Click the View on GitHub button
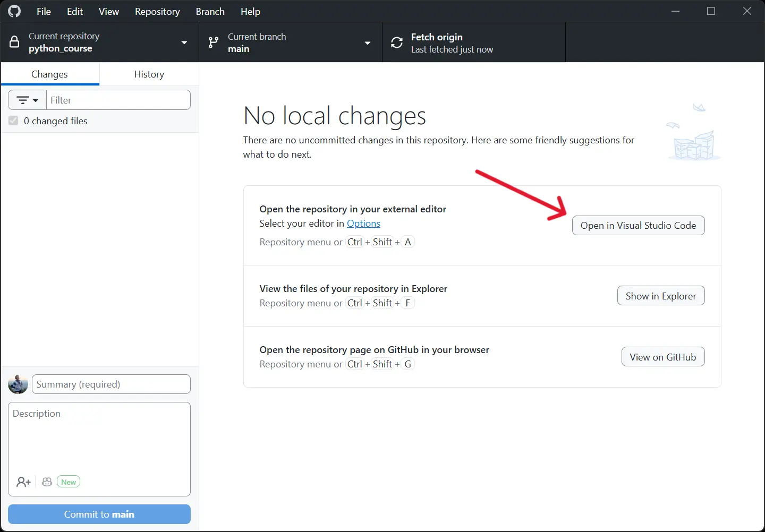This screenshot has height=532, width=765. pyautogui.click(x=663, y=357)
